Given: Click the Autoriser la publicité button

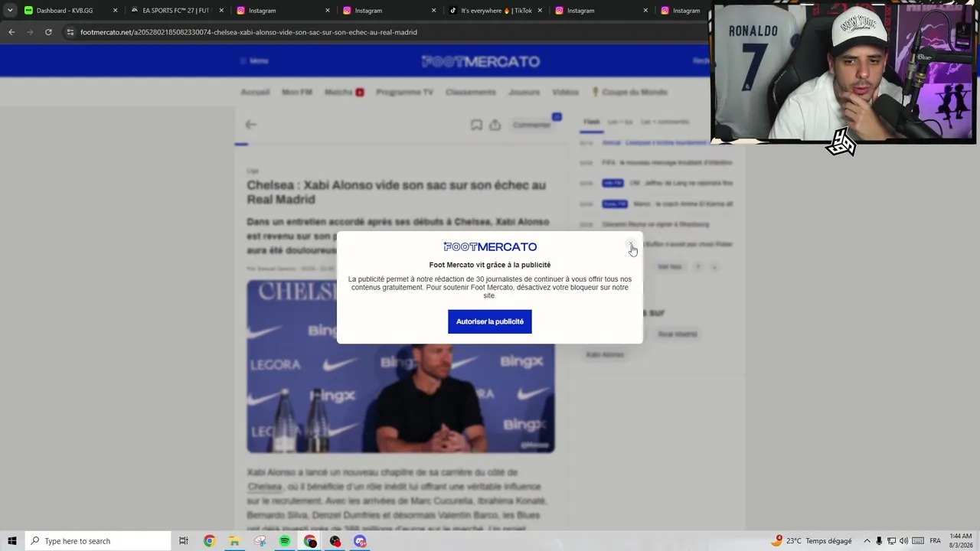Looking at the screenshot, I should [490, 321].
